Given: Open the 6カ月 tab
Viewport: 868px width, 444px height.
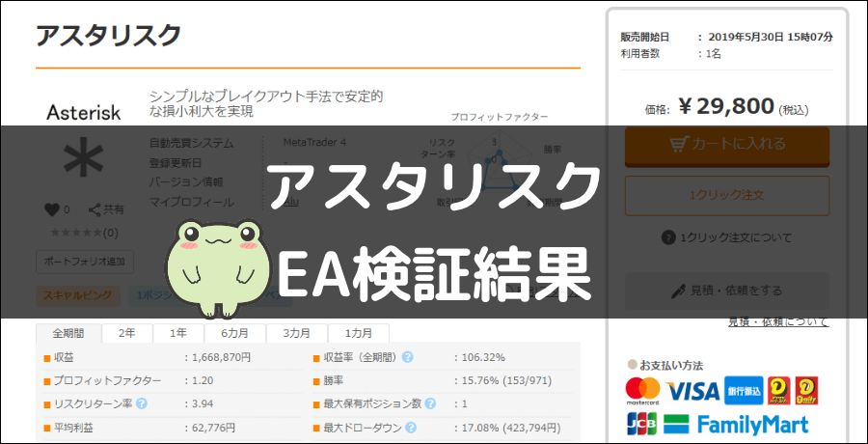Looking at the screenshot, I should (235, 333).
